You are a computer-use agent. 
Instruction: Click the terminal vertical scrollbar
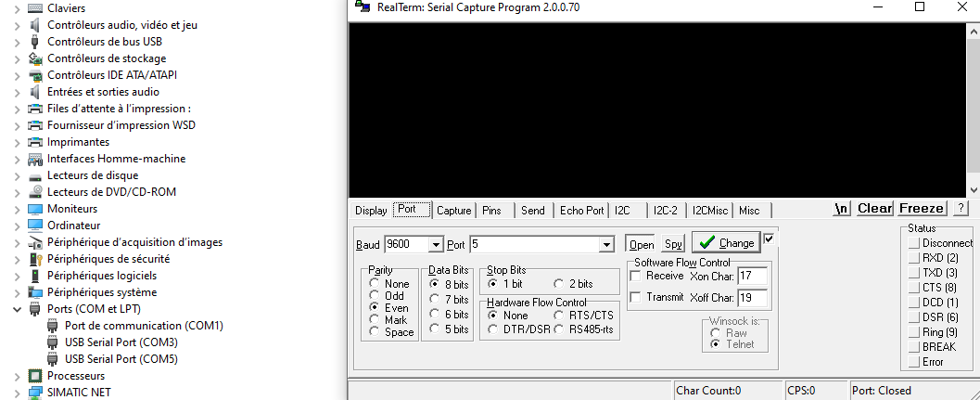coord(973,102)
